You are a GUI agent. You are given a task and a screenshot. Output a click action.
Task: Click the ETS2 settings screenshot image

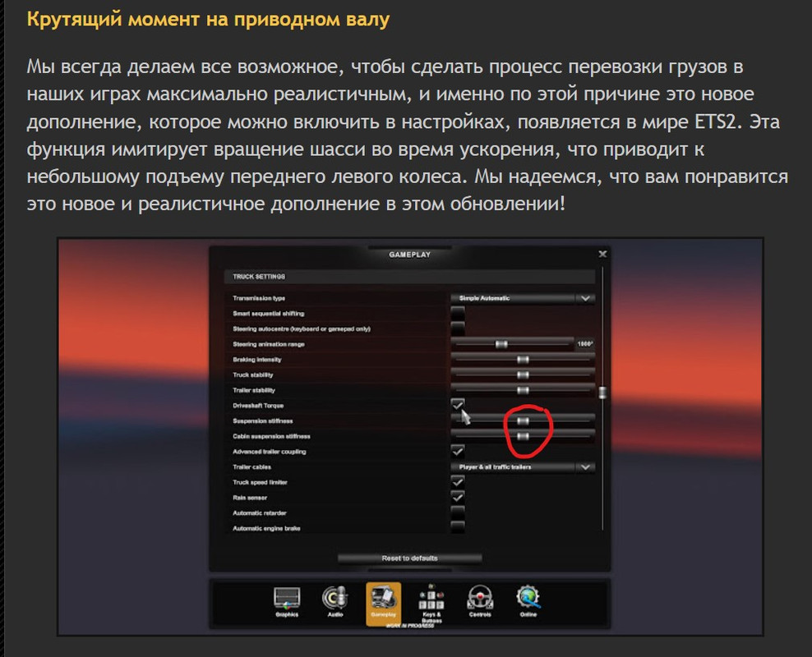tap(410, 437)
